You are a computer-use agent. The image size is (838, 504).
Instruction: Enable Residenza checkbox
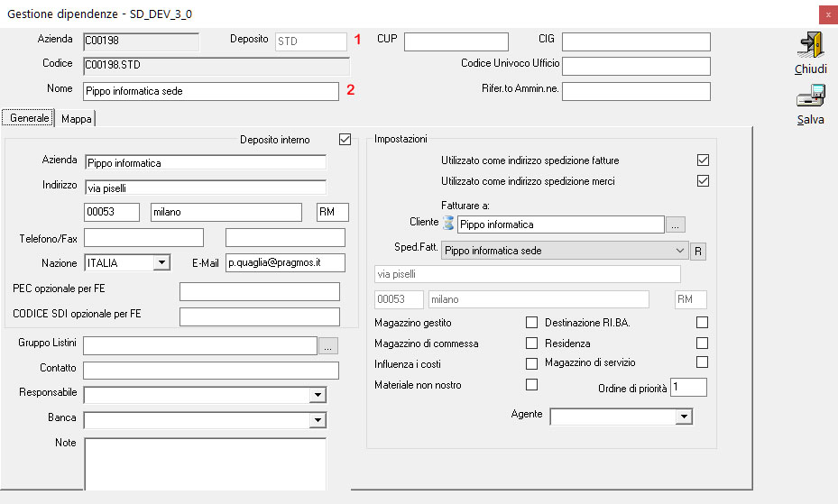pos(703,343)
